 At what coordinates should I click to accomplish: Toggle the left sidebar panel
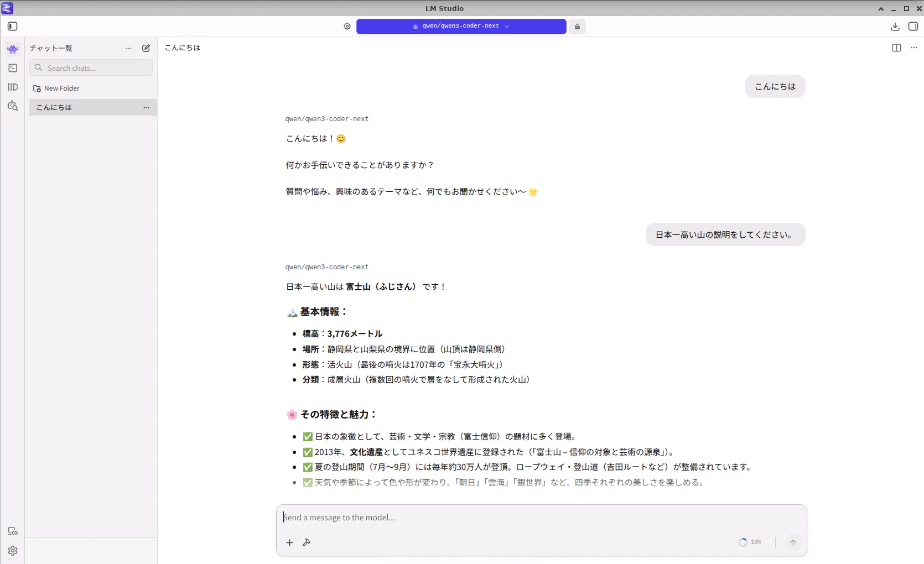13,27
